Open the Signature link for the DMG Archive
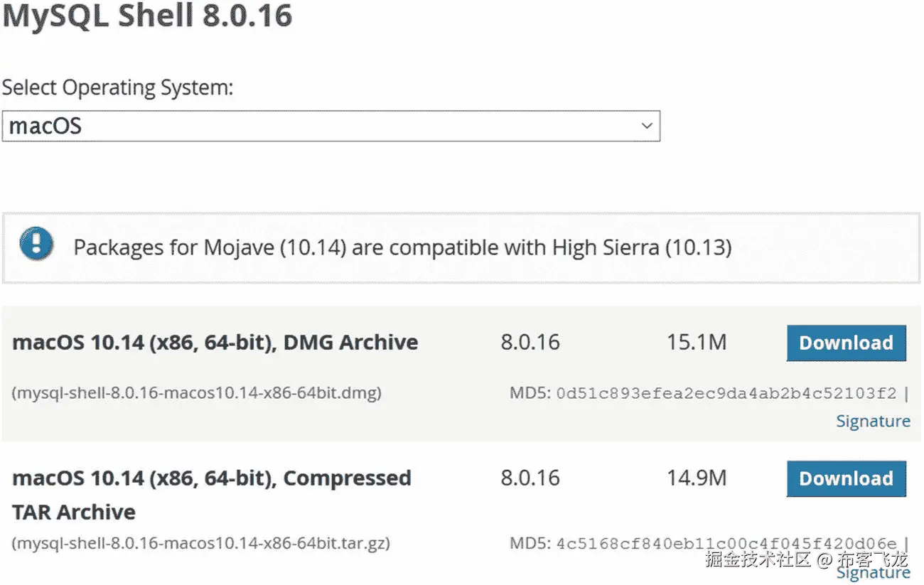The width and height of the screenshot is (924, 585). (873, 421)
